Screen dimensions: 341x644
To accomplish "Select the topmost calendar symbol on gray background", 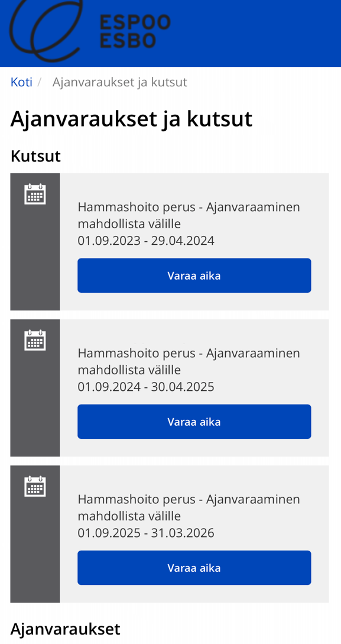I will [35, 193].
